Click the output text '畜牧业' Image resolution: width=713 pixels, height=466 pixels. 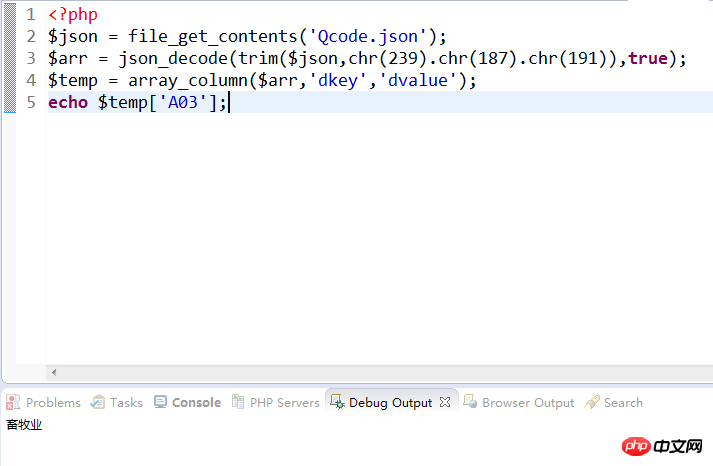click(24, 425)
